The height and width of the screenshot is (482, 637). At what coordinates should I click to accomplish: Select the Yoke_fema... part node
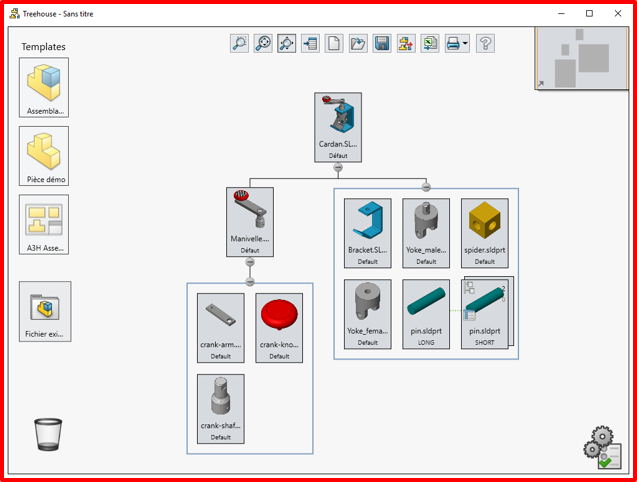coord(368,314)
